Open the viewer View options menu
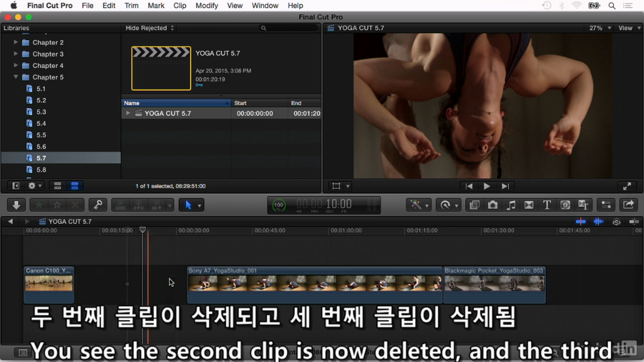This screenshot has width=644, height=362. 628,28
